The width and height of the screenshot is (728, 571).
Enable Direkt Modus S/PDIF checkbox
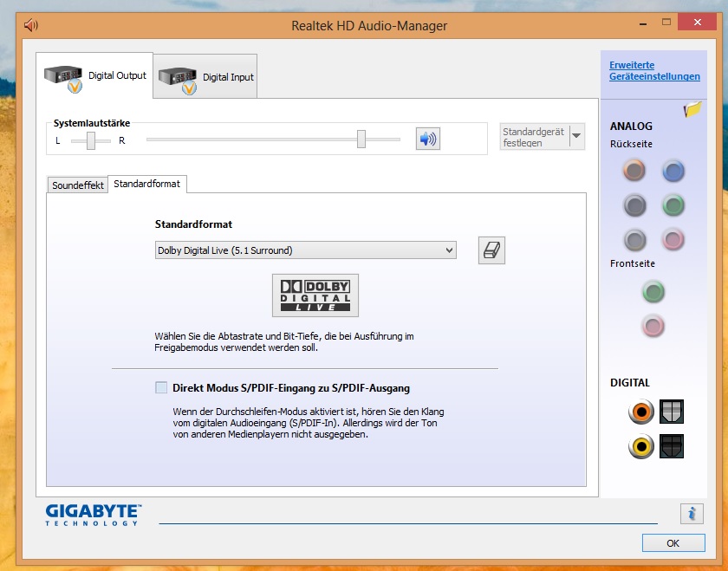pyautogui.click(x=161, y=387)
